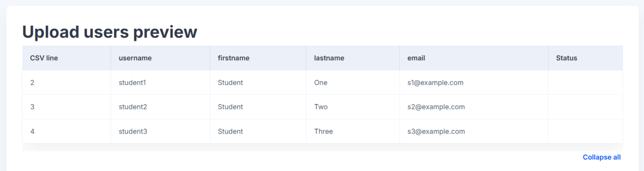Click lastname cell One

coord(353,82)
